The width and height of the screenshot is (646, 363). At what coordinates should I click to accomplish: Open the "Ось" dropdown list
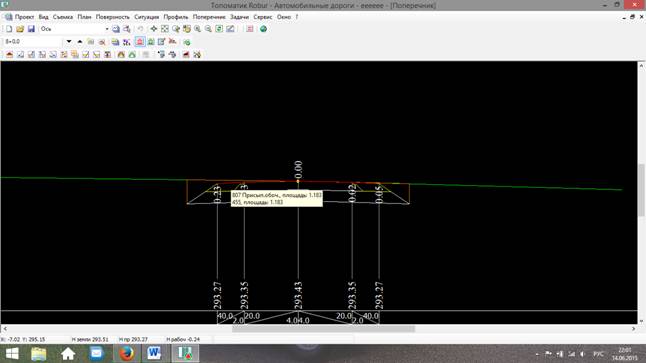(x=107, y=29)
